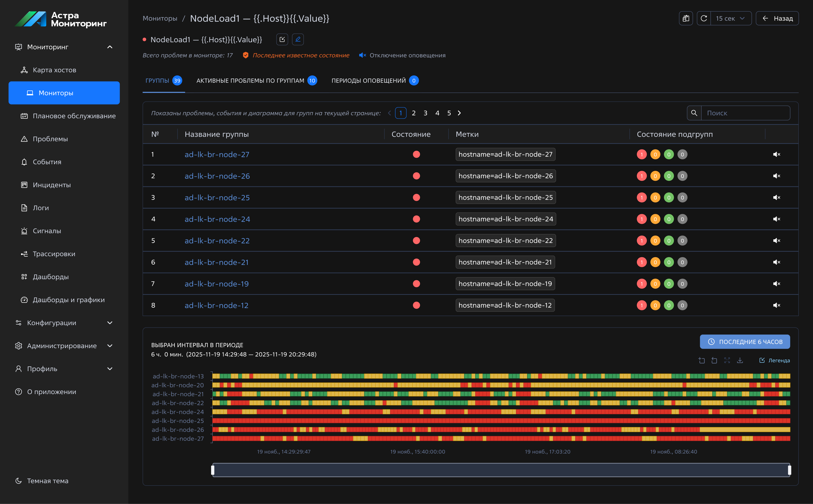Image resolution: width=813 pixels, height=504 pixels.
Task: Toggle Темная тема theme switch
Action: 47,481
